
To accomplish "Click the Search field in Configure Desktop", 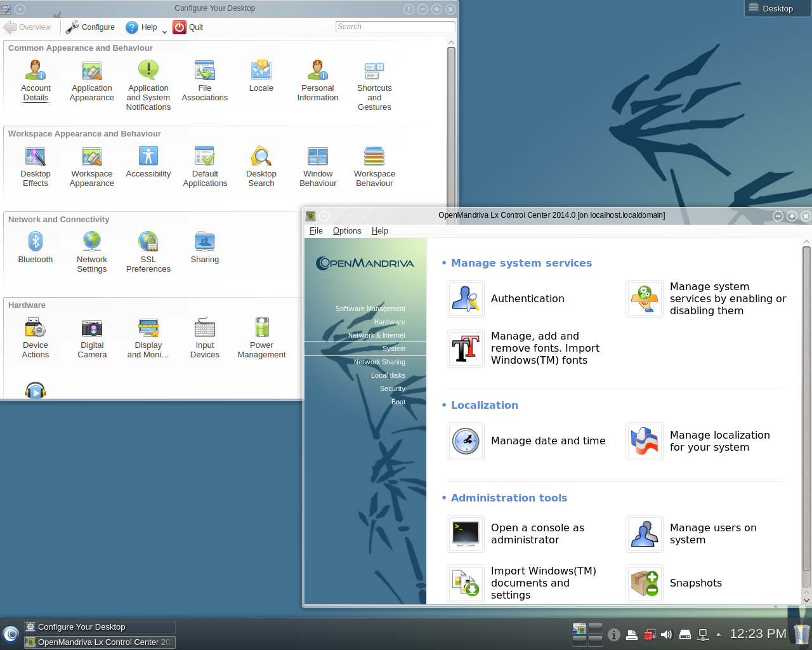I will (x=395, y=27).
